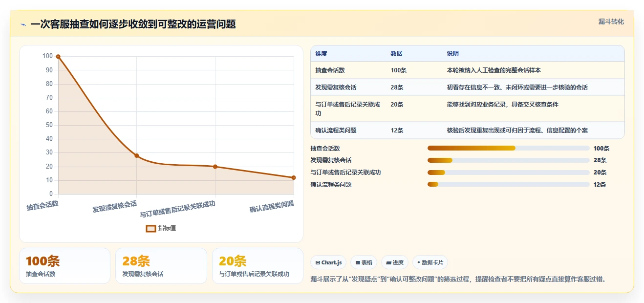Click the y-axis label 100
The height and width of the screenshot is (303, 644).
(47, 56)
